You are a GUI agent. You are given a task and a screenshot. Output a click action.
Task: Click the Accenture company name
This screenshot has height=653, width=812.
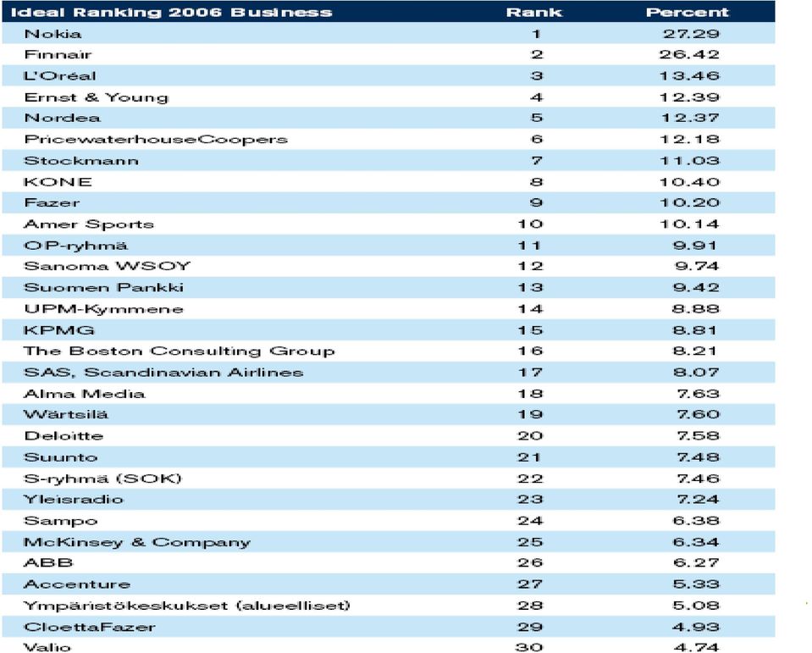click(x=77, y=584)
